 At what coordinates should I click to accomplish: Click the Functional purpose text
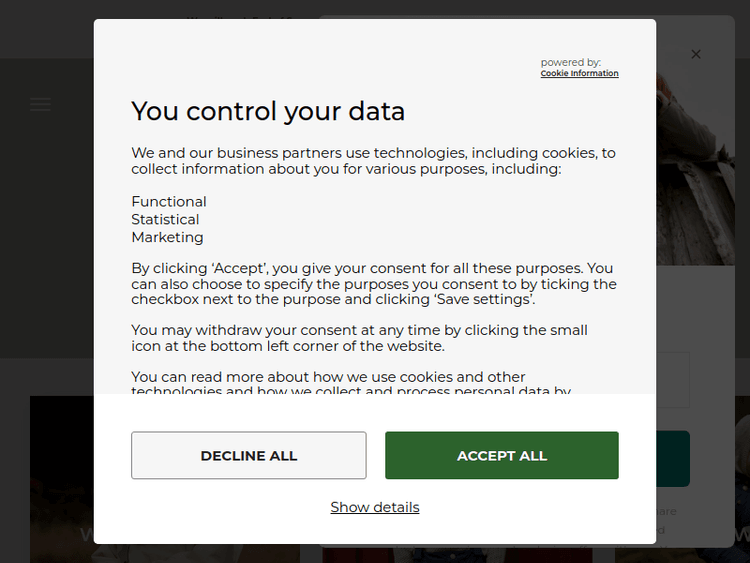pos(169,201)
